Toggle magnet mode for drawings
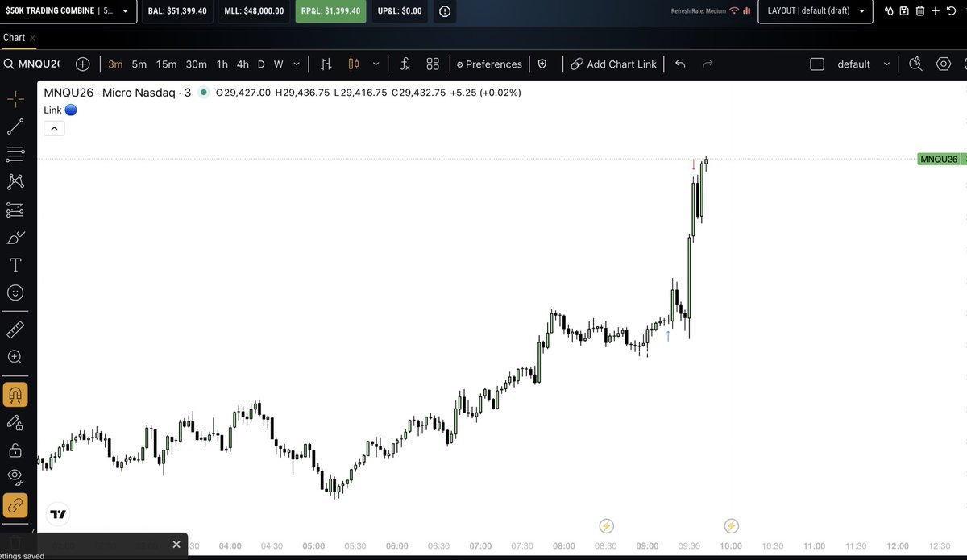The height and width of the screenshot is (560, 967). click(x=15, y=395)
